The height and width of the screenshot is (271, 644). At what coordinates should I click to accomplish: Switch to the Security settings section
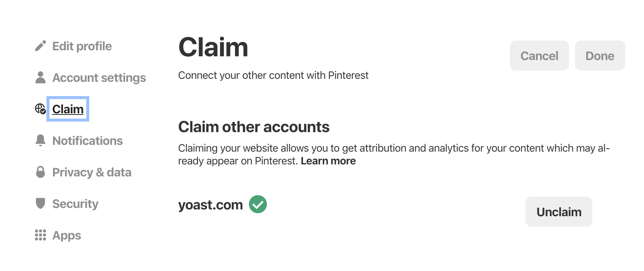pyautogui.click(x=75, y=203)
